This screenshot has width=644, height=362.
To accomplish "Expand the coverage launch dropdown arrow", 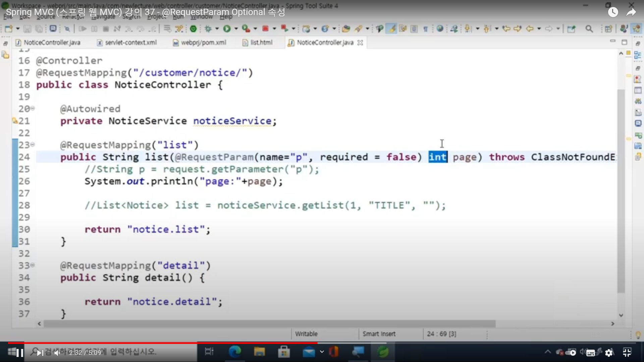I will (255, 29).
